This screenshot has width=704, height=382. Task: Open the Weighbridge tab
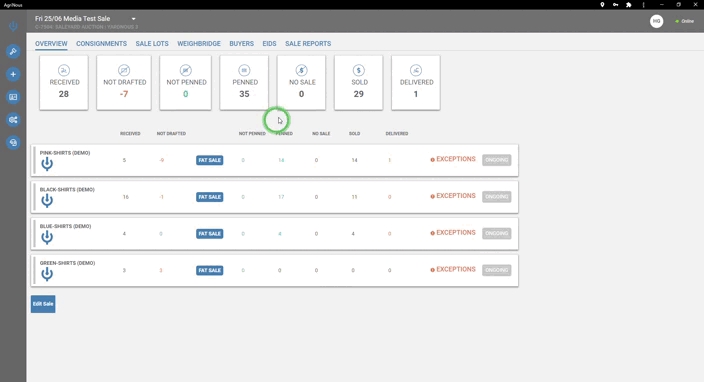[199, 44]
